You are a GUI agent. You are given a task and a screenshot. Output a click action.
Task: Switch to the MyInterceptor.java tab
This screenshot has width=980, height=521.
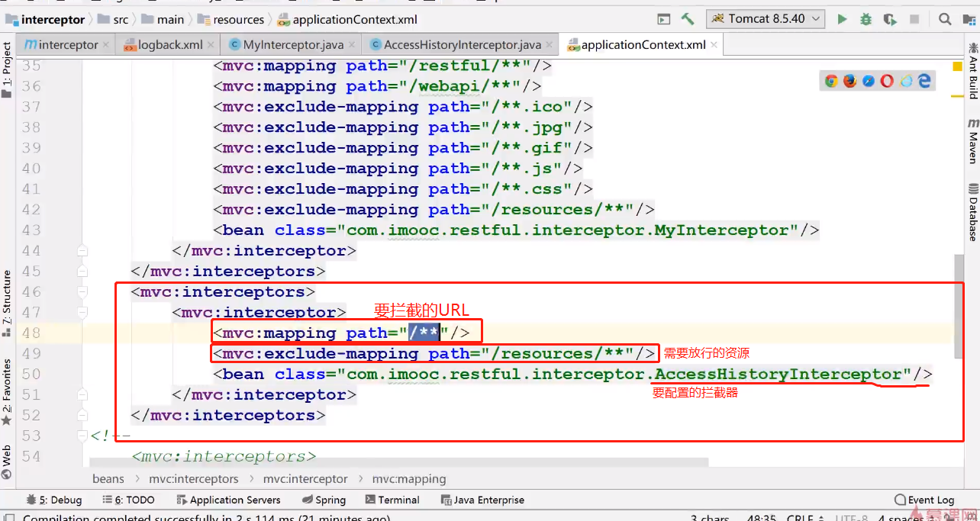(x=292, y=45)
